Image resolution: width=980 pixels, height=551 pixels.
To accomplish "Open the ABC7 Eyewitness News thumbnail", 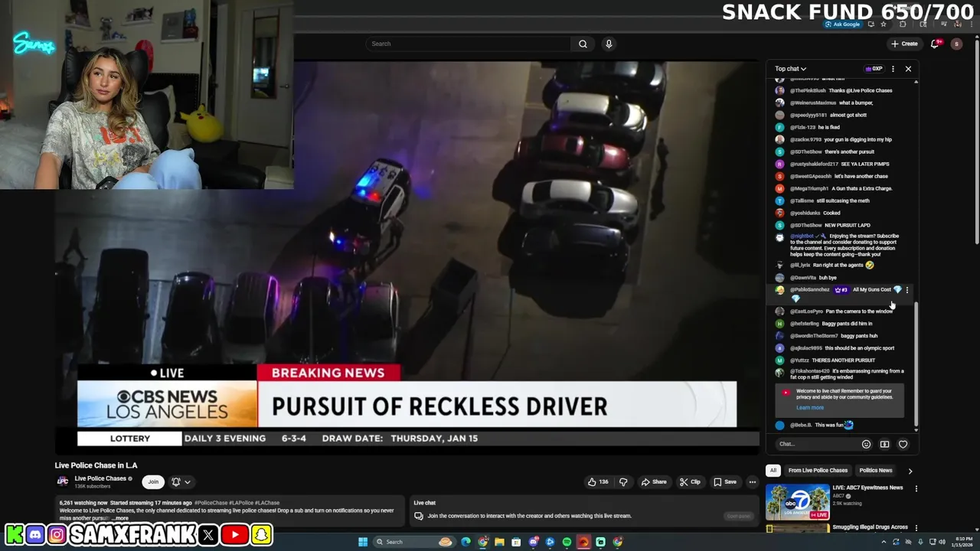I will (798, 502).
